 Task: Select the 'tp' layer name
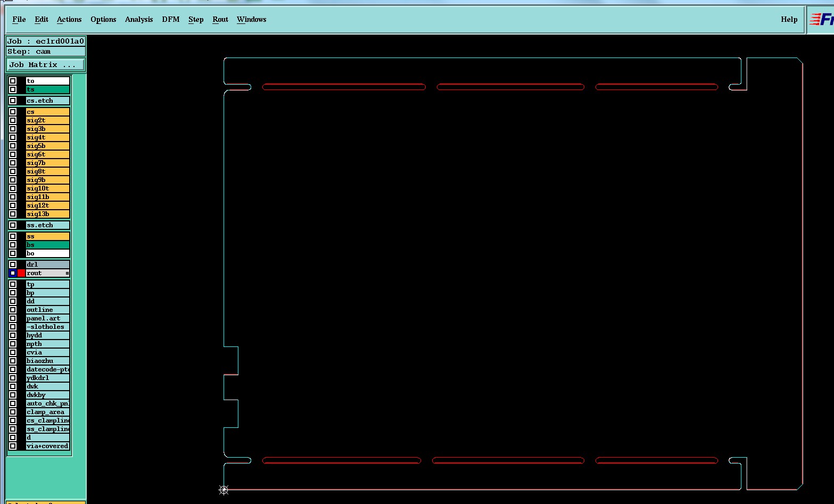[47, 284]
